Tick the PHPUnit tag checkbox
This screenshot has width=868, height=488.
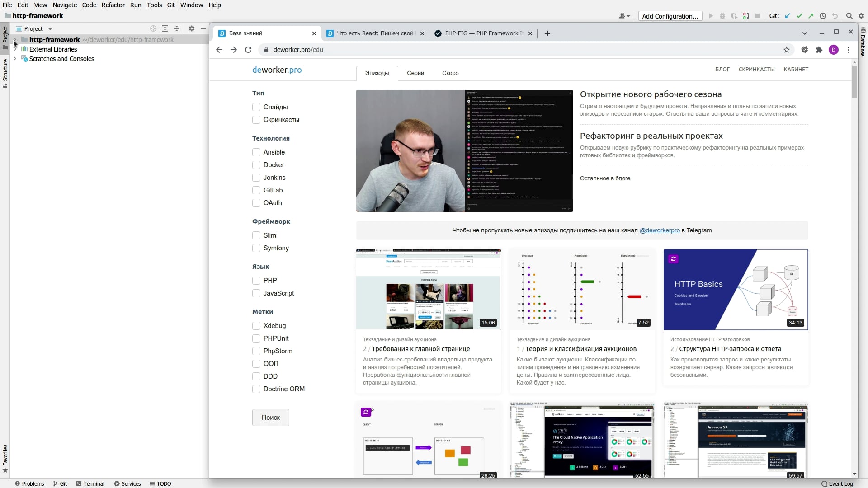point(256,338)
